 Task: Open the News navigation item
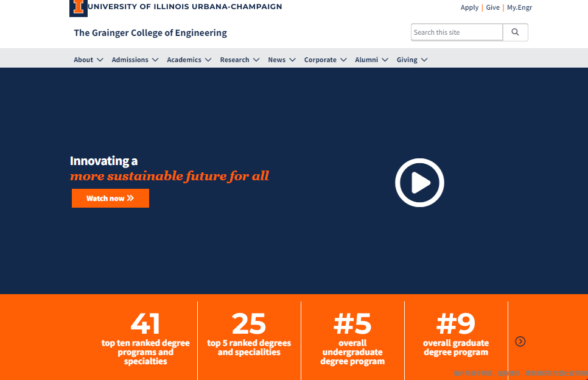(x=277, y=60)
